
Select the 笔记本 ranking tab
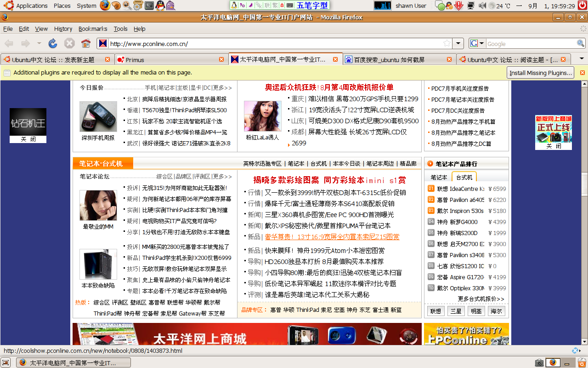tap(439, 177)
